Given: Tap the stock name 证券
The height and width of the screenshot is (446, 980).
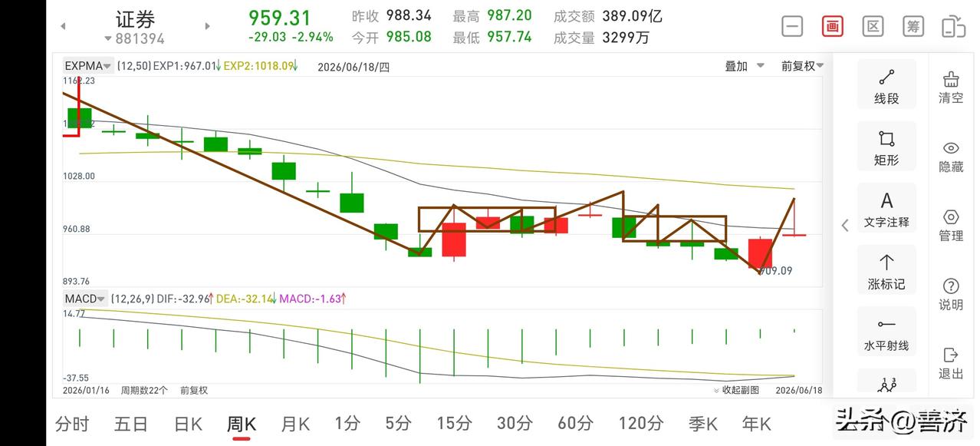Looking at the screenshot, I should click(135, 18).
